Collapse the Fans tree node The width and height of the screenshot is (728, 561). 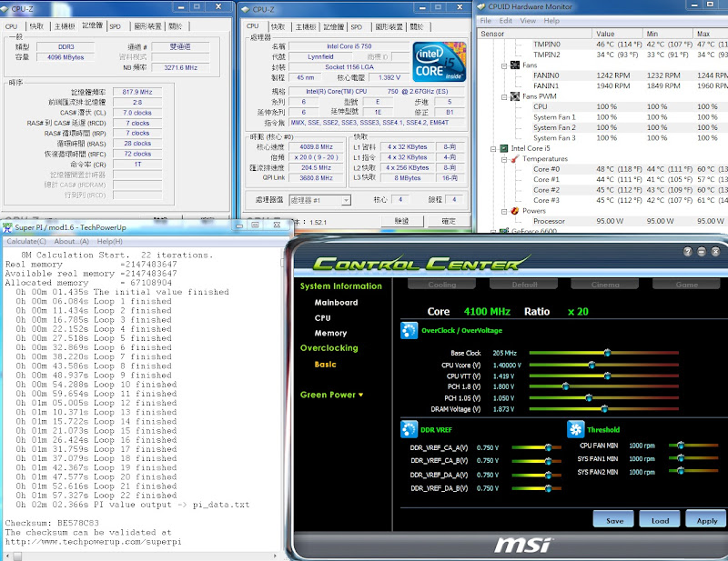(504, 65)
